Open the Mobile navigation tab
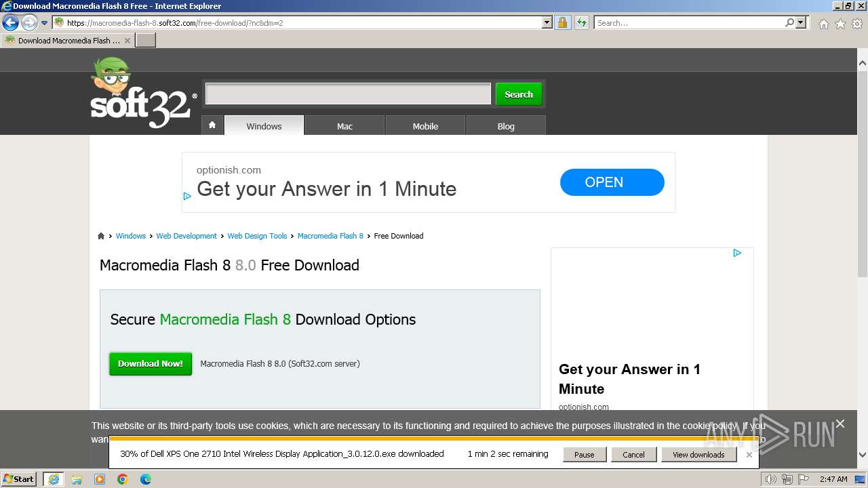This screenshot has width=868, height=488. [x=425, y=126]
